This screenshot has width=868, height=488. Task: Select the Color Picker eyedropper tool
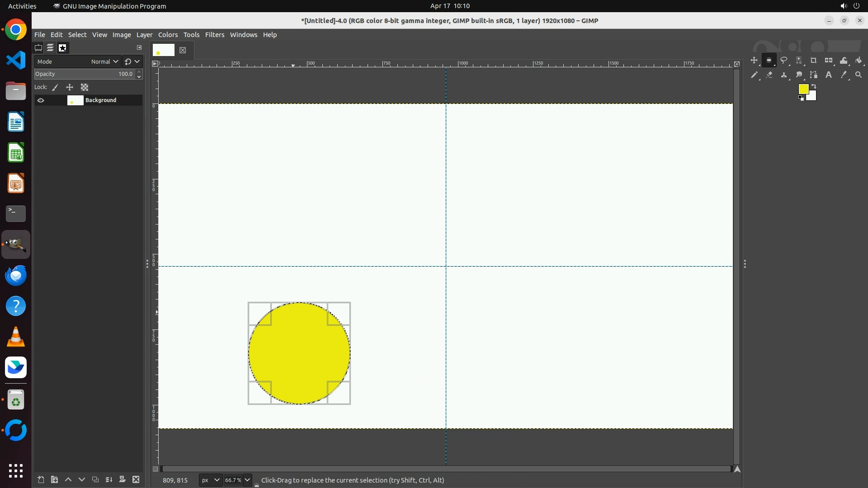(844, 75)
